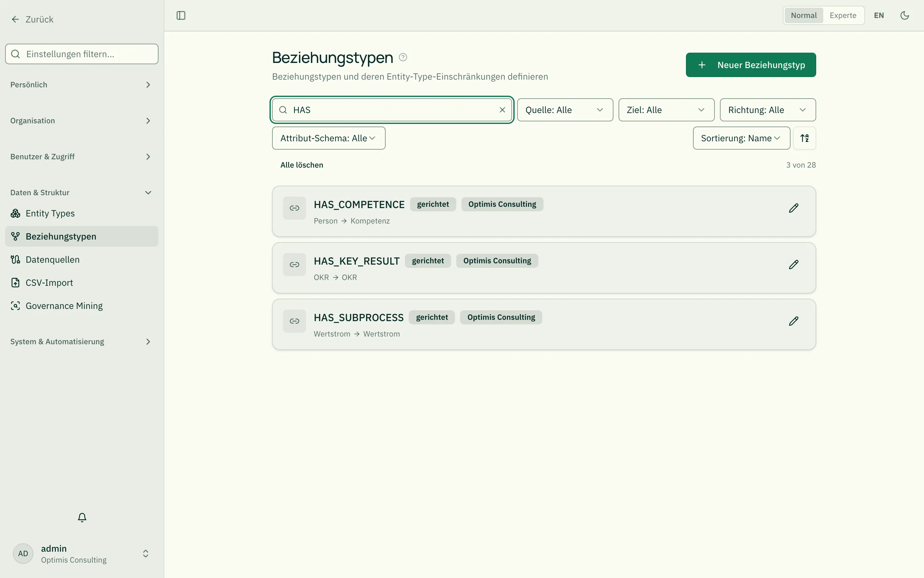This screenshot has width=924, height=578.
Task: Select Normal mode
Action: [x=804, y=15]
